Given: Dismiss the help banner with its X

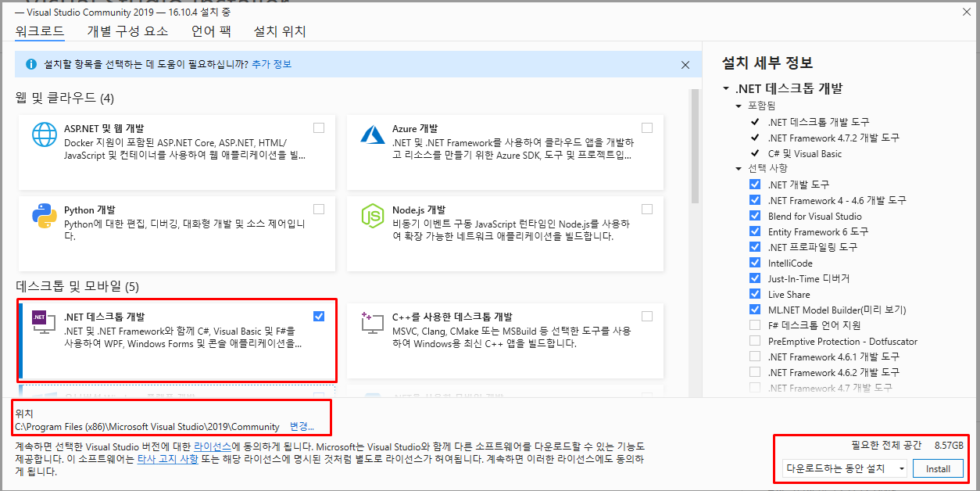Looking at the screenshot, I should click(685, 65).
